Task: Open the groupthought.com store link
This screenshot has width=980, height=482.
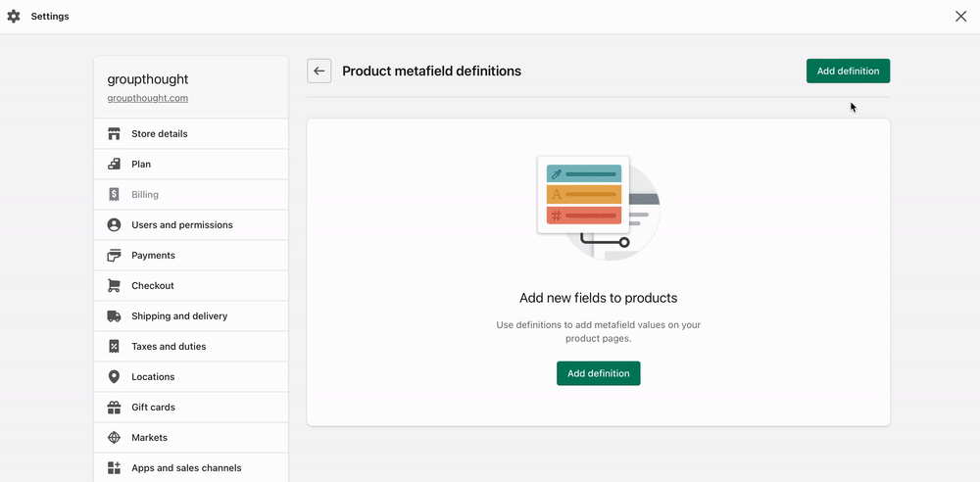Action: (147, 98)
